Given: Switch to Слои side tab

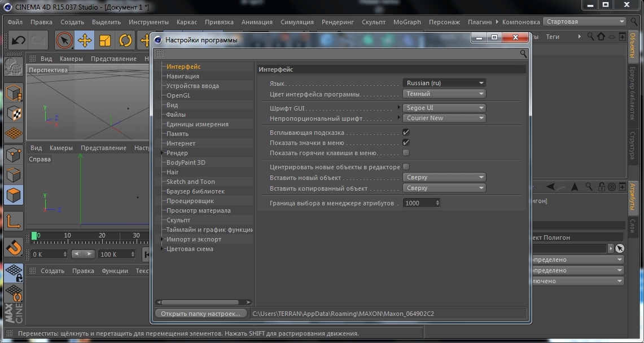Looking at the screenshot, I should (x=633, y=226).
